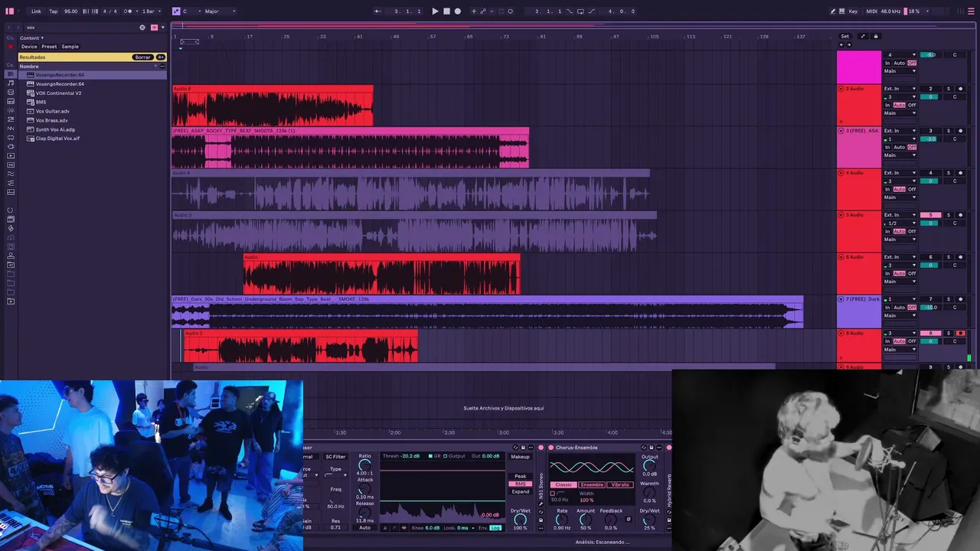
Task: Click the vox search input field
Action: coord(80,28)
